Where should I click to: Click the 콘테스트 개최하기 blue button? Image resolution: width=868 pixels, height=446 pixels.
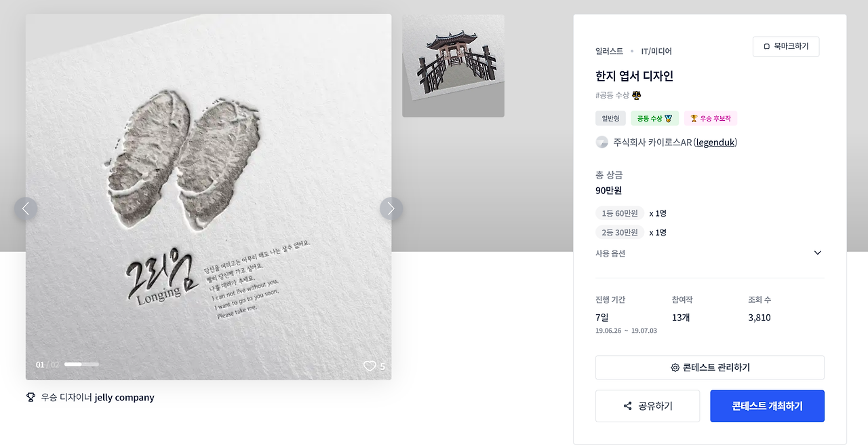pos(767,406)
